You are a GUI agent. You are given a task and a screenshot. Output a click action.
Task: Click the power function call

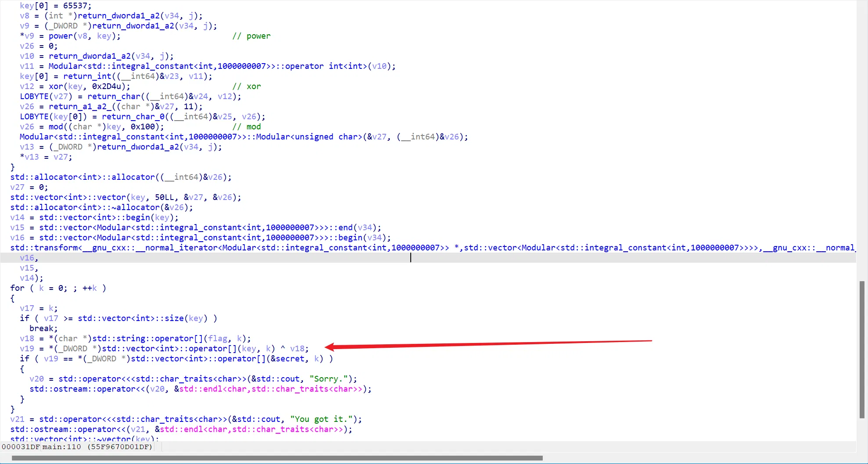tap(84, 36)
